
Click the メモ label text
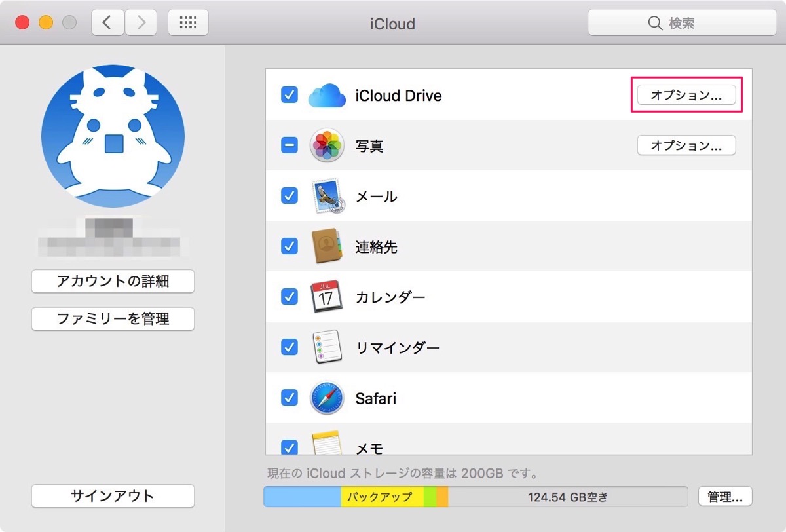coord(369,448)
